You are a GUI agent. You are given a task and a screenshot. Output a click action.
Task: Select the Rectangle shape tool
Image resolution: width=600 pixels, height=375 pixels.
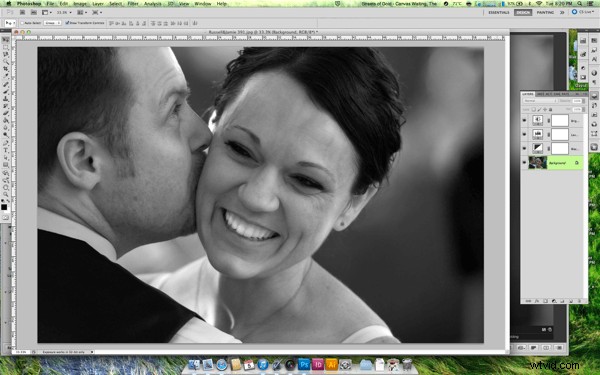point(5,165)
